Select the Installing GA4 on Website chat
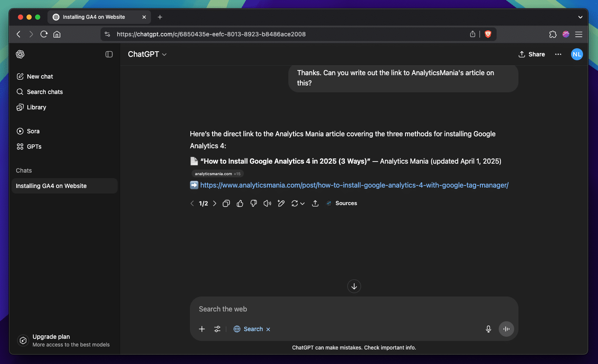598x364 pixels. (x=65, y=186)
